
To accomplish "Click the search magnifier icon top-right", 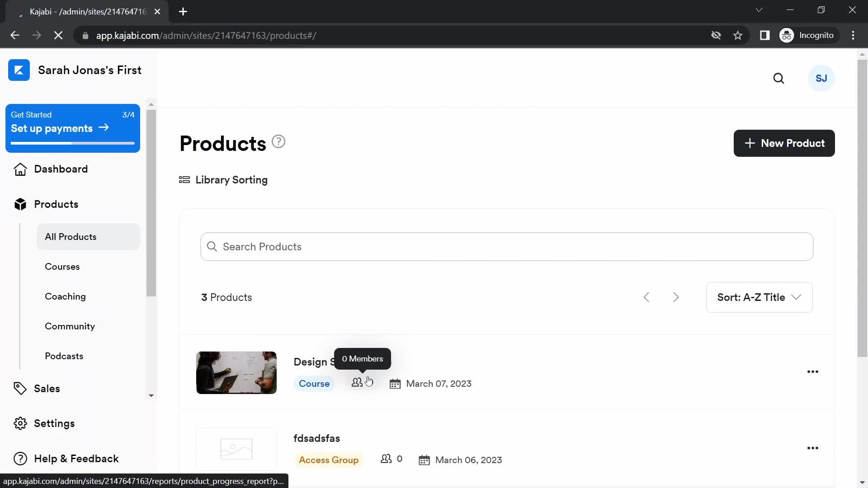I will 778,77.
